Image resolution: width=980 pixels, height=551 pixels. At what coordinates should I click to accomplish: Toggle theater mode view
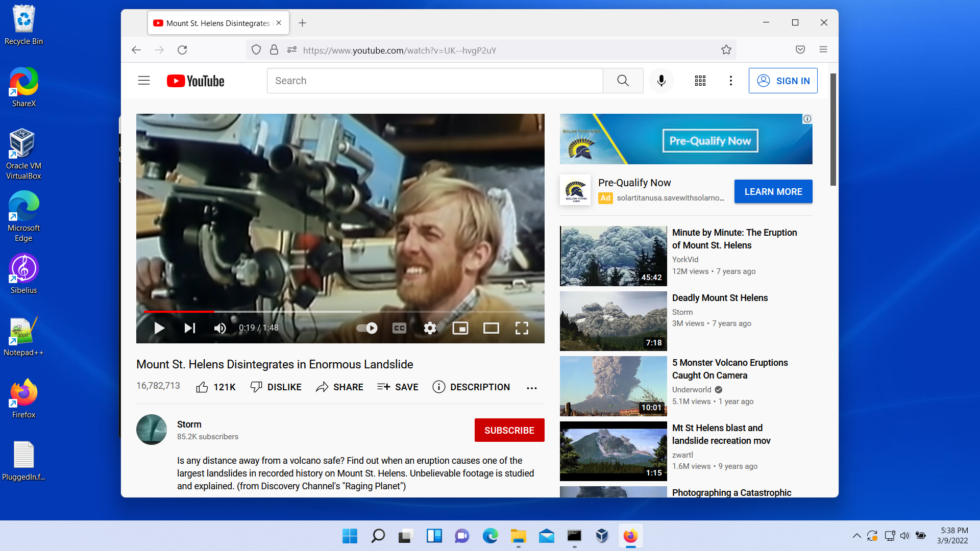click(x=491, y=328)
